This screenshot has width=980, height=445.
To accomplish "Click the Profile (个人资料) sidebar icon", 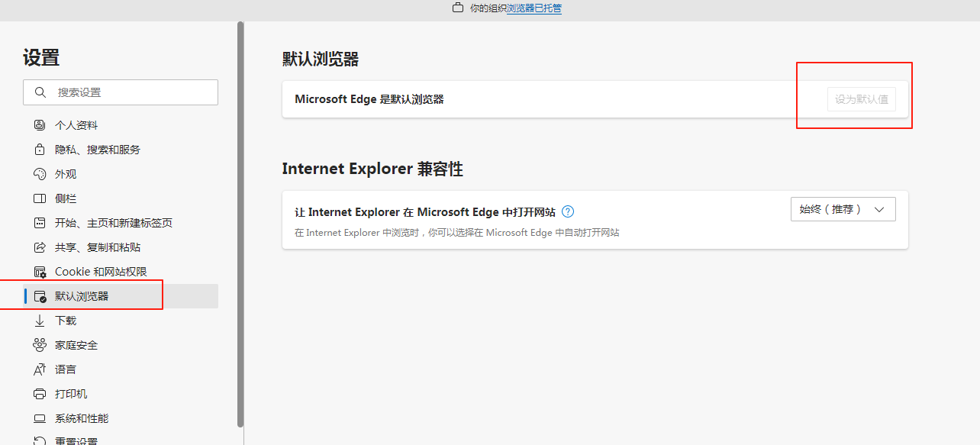I will pos(40,125).
